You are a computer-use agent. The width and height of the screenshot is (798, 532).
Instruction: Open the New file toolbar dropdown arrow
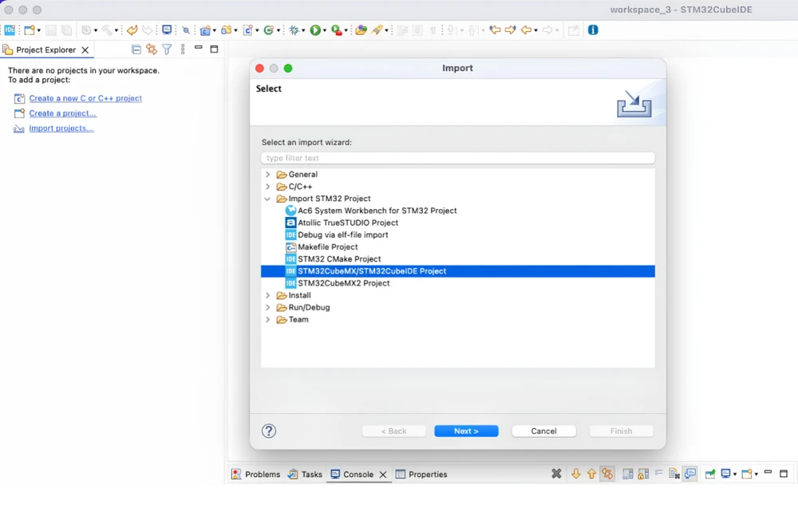(38, 30)
